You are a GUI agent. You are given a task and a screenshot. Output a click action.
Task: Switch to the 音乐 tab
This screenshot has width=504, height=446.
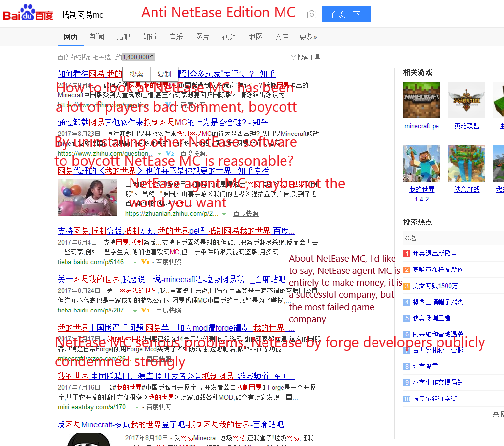(176, 37)
